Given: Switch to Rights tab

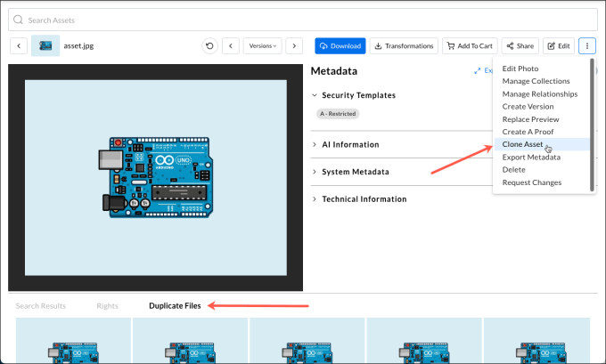Looking at the screenshot, I should (108, 306).
